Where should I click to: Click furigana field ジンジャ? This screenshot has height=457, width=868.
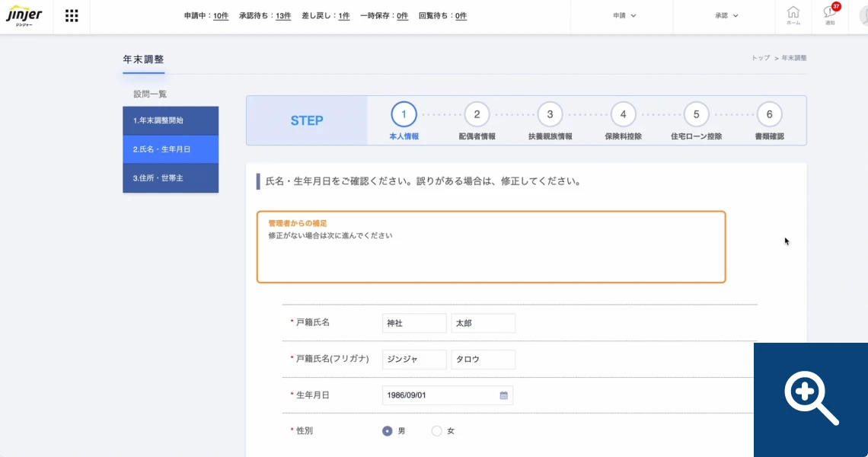[414, 360]
